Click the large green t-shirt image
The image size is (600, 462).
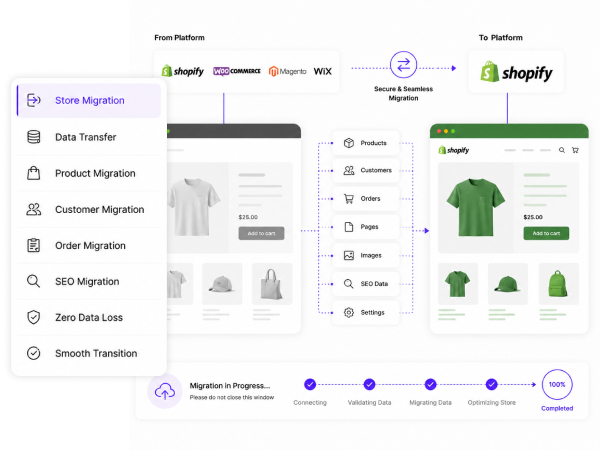(x=476, y=207)
